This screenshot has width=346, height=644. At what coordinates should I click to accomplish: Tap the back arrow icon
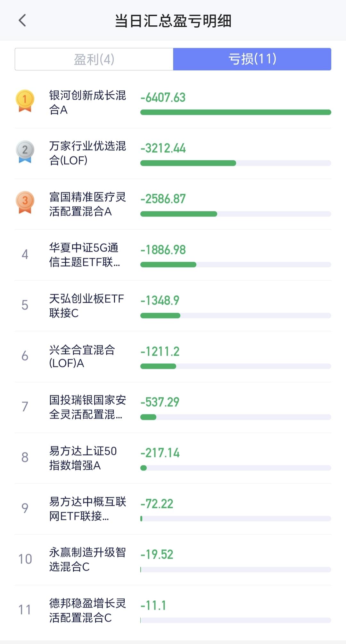(22, 21)
